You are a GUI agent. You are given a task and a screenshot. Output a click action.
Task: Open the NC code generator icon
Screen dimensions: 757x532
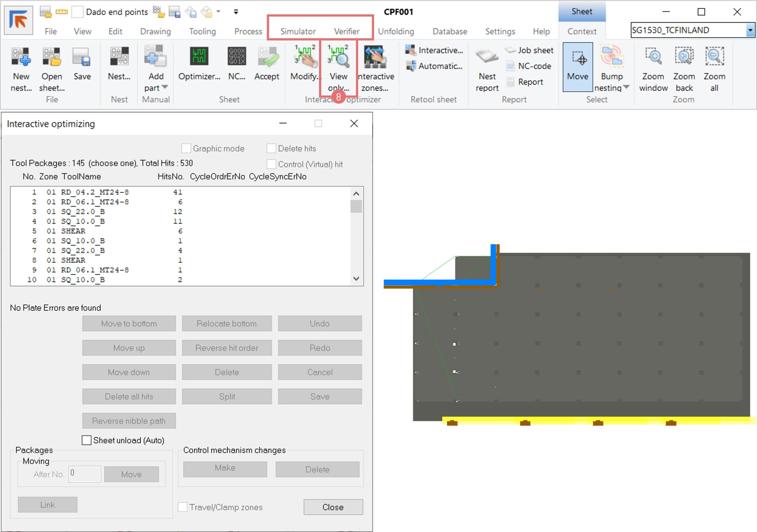coord(236,57)
